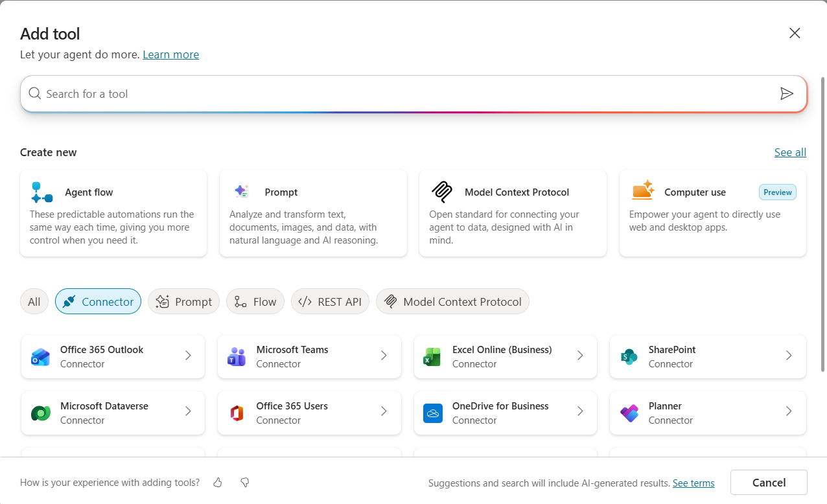Click the Model Context Protocol card description
827x504 pixels.
(504, 227)
